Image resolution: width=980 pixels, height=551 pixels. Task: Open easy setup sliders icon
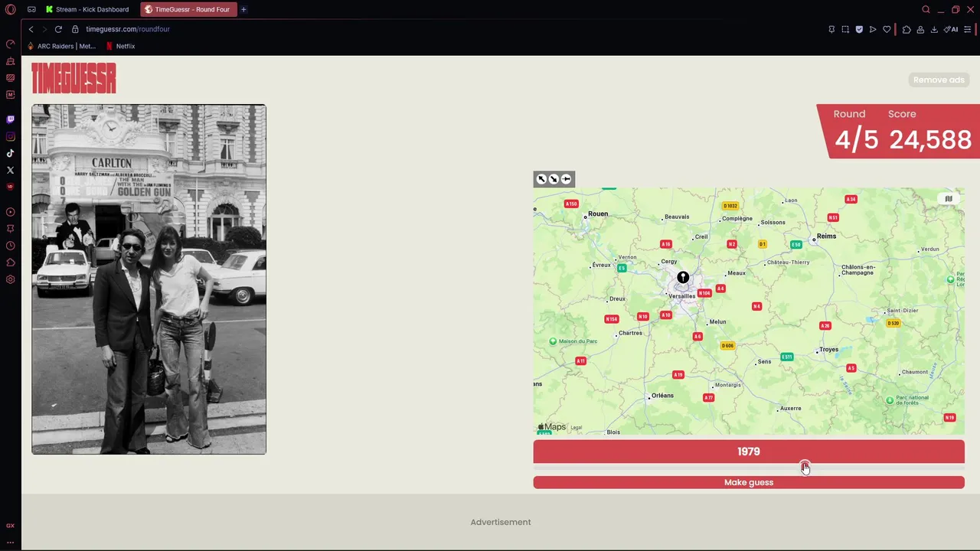[967, 29]
